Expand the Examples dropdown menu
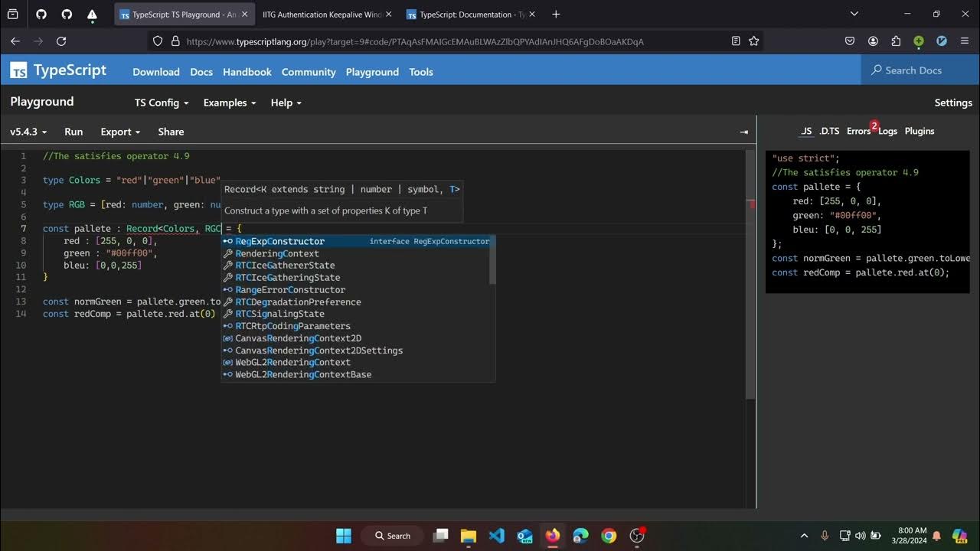The image size is (980, 551). [x=230, y=103]
